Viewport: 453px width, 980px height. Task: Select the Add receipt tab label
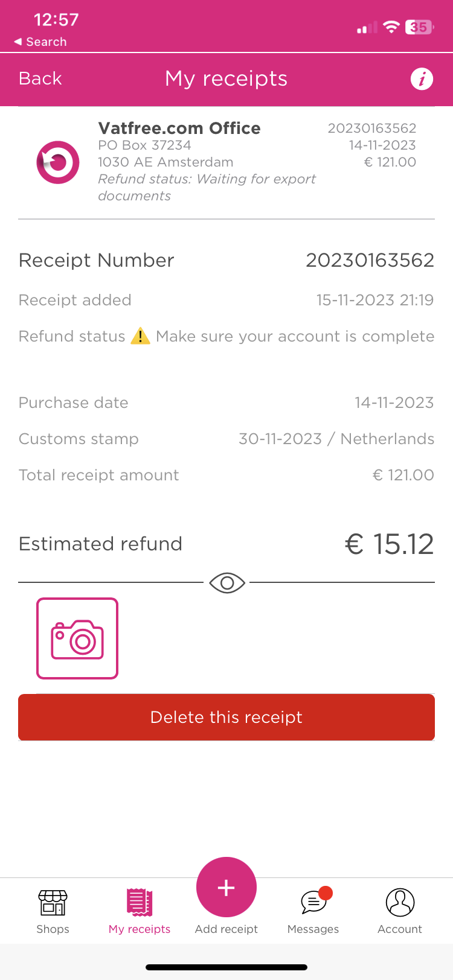(x=226, y=929)
